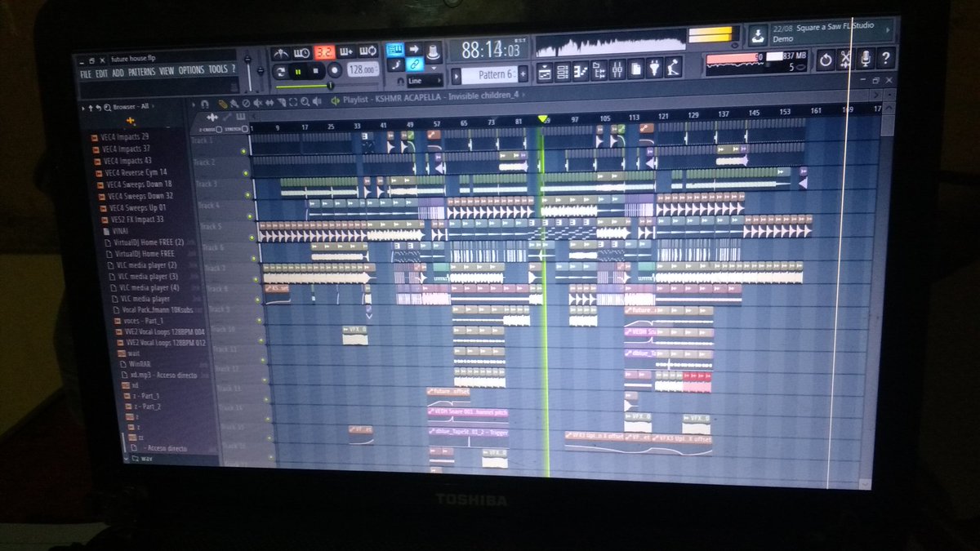Toggle typing keyboard to piano icon

click(x=395, y=49)
